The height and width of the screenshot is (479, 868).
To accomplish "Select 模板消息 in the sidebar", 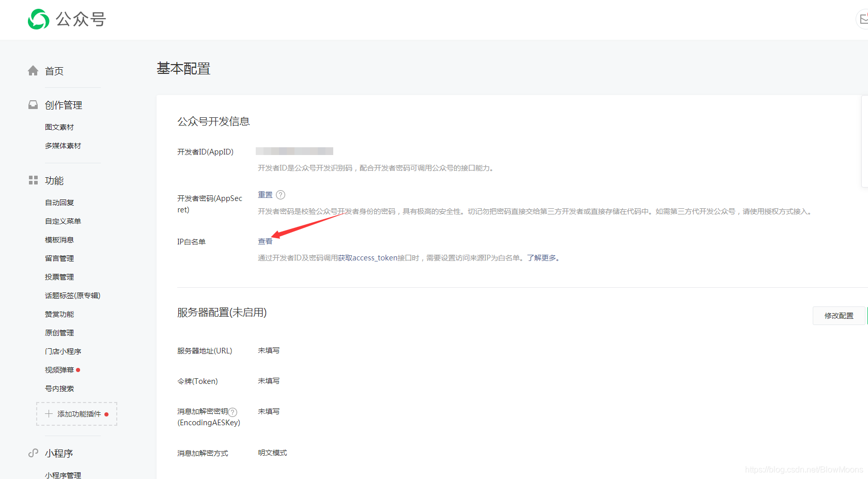I will [59, 240].
